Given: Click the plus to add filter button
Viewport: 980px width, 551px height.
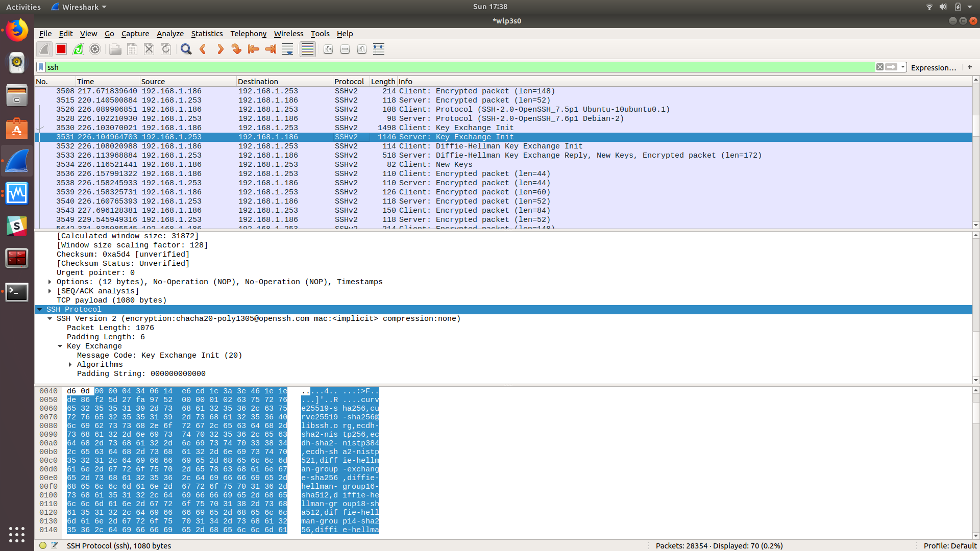Looking at the screenshot, I should (x=970, y=67).
